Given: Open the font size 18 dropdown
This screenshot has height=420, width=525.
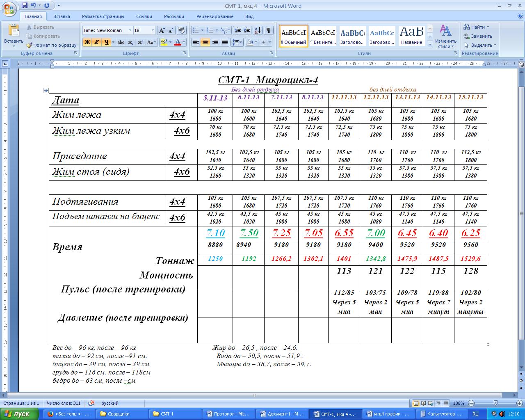Looking at the screenshot, I should 153,30.
